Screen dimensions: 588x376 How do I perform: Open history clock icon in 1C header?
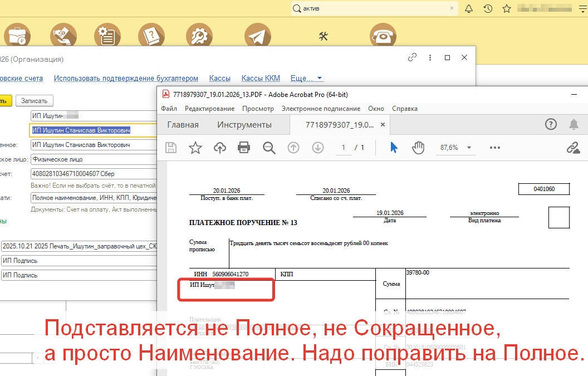point(488,9)
